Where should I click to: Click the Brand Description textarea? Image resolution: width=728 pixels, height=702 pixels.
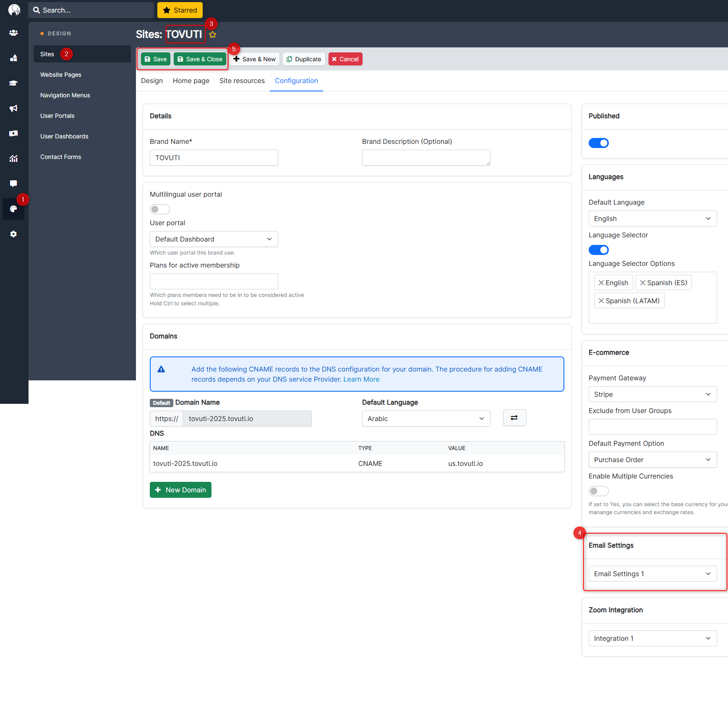tap(426, 158)
